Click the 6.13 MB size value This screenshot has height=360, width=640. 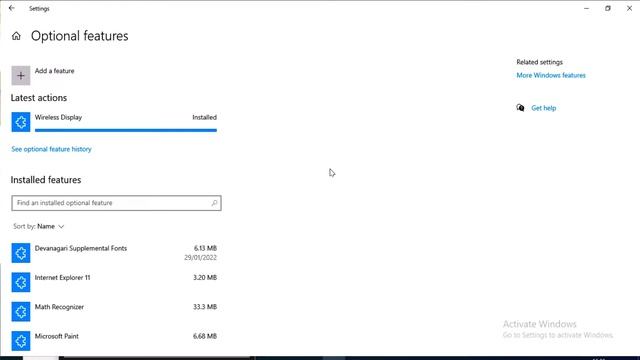coord(205,248)
